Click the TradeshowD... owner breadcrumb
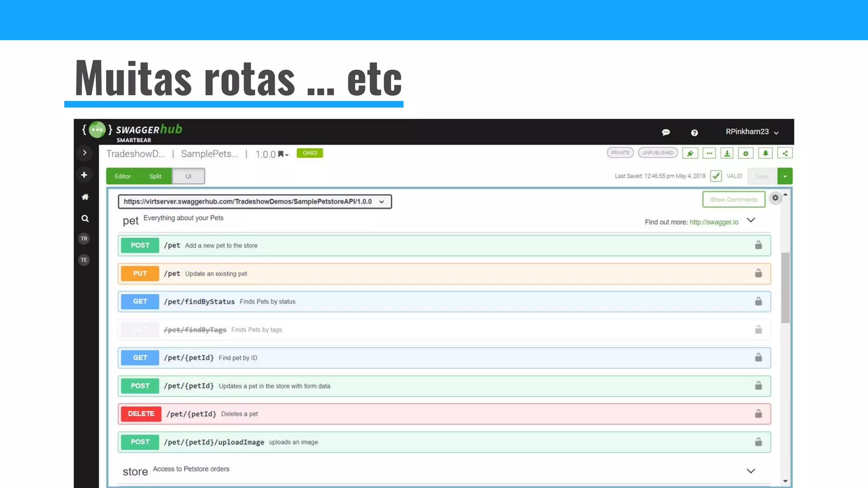 click(135, 154)
